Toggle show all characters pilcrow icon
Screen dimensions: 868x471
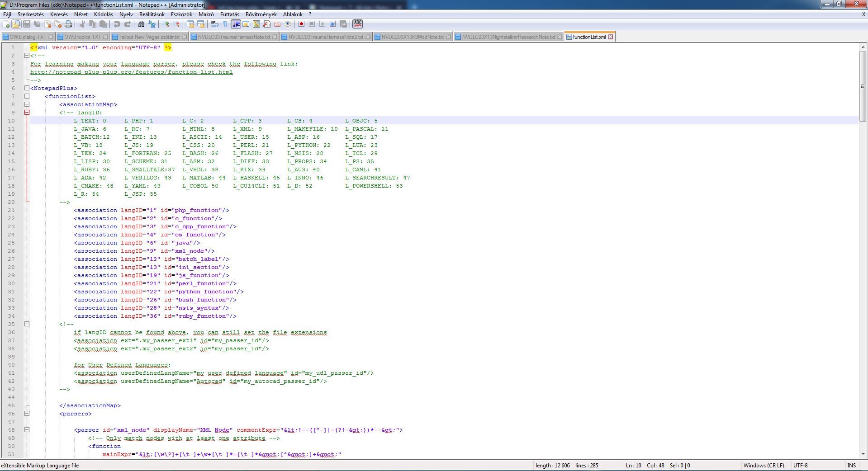coord(225,24)
